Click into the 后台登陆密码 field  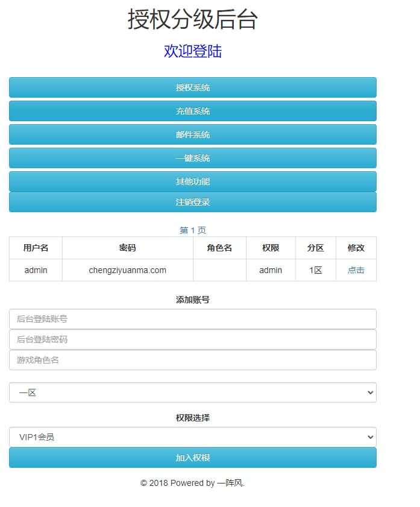coord(193,339)
